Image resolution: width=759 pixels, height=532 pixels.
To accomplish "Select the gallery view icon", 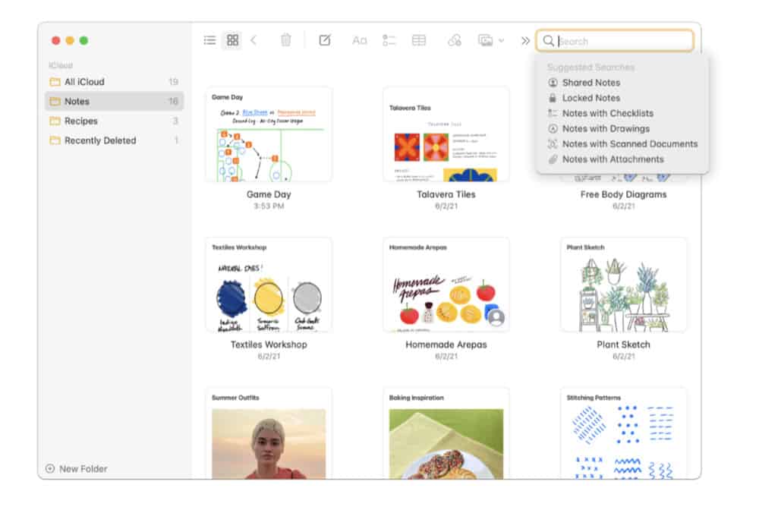I will pyautogui.click(x=232, y=40).
